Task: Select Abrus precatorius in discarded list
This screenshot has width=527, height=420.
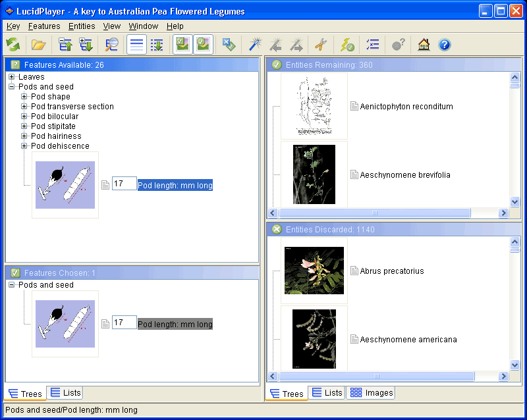Action: pyautogui.click(x=391, y=271)
